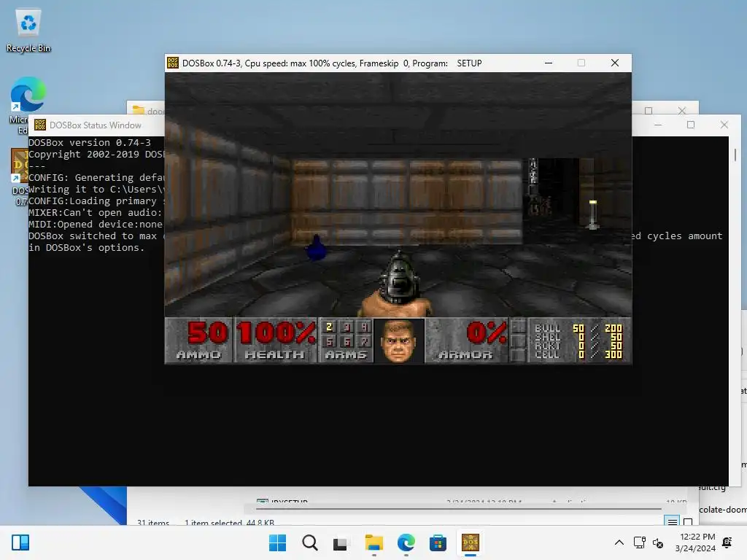Open the Widgets panel on the taskbar
This screenshot has height=560, width=747.
20,542
